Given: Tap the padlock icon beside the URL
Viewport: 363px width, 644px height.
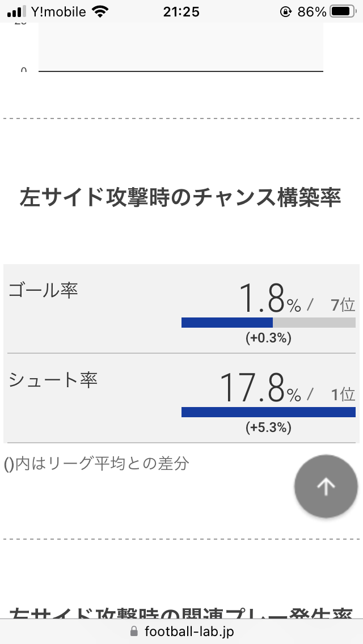Looking at the screenshot, I should (134, 631).
